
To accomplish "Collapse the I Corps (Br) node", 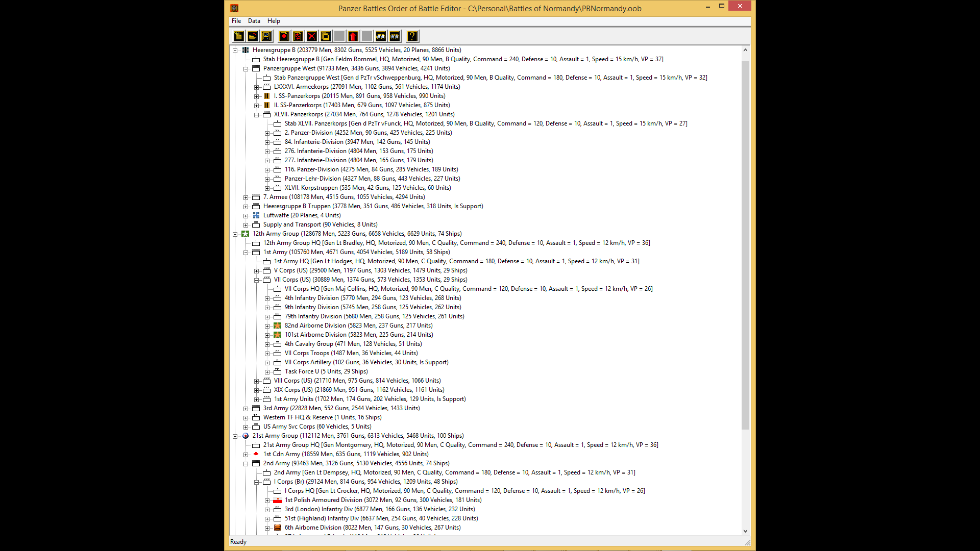I will 257,482.
